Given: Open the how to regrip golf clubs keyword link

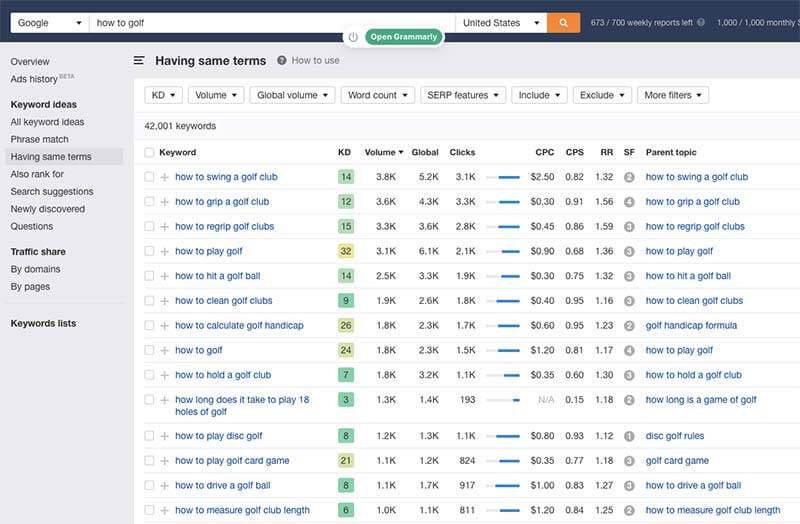Looking at the screenshot, I should coord(224,226).
